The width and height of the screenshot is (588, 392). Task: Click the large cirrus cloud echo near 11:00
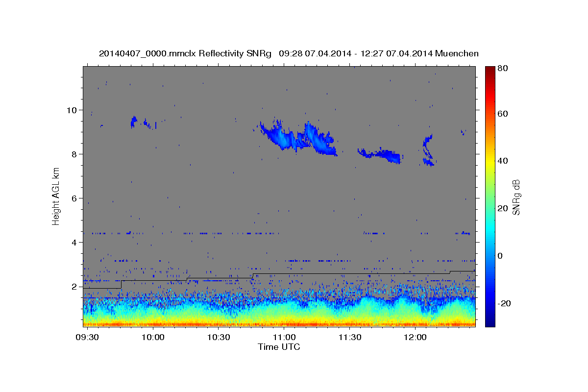298,137
